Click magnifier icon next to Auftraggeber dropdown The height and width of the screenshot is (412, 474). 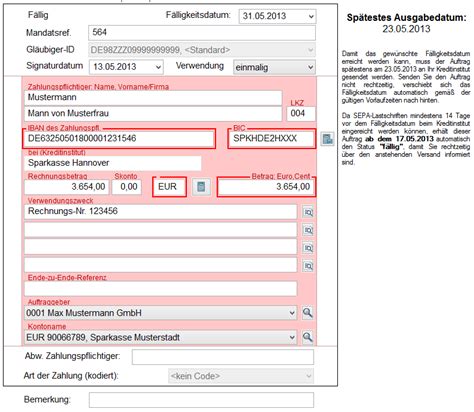(308, 313)
